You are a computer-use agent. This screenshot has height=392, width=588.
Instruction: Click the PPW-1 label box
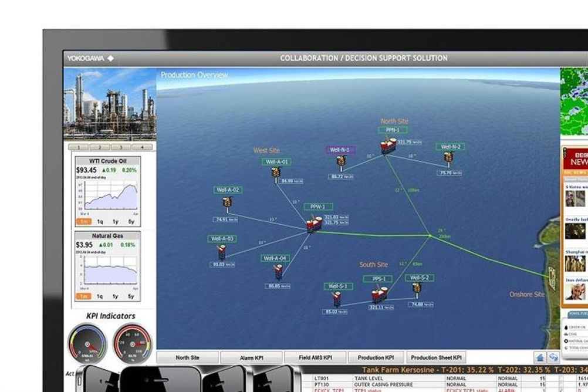pos(318,207)
